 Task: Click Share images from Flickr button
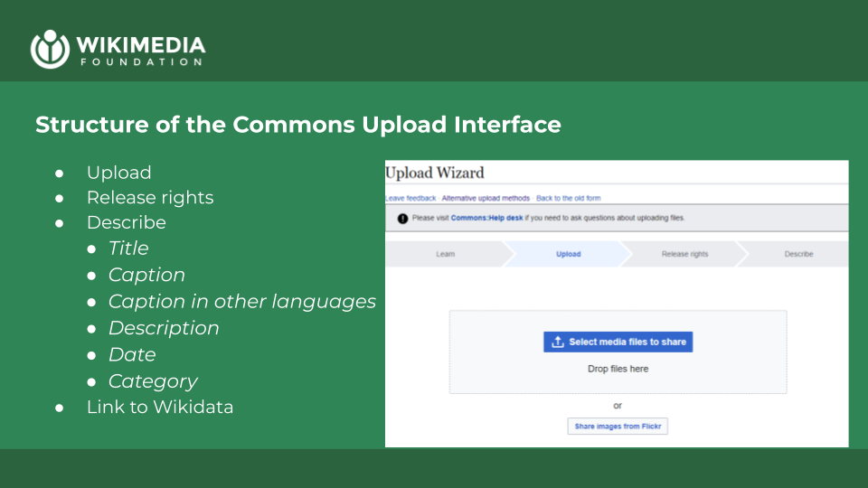point(618,426)
